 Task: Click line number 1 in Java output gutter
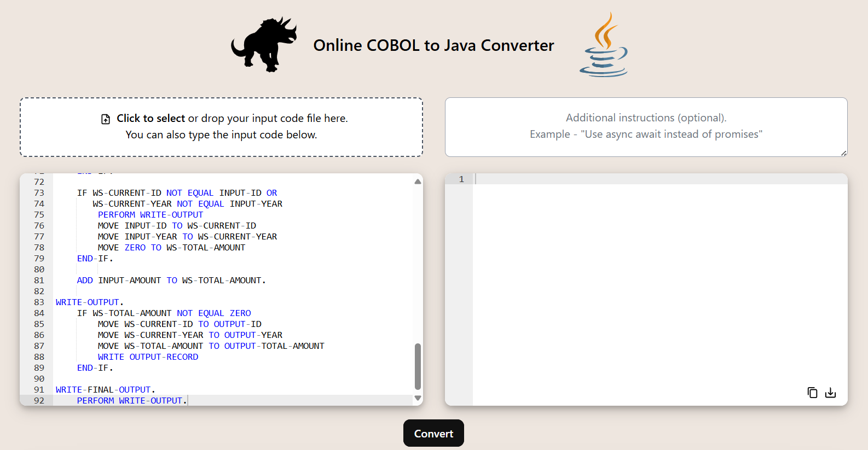pos(461,179)
